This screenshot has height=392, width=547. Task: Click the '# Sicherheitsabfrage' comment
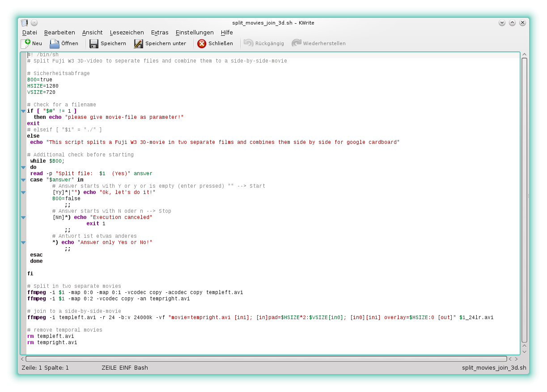point(59,73)
